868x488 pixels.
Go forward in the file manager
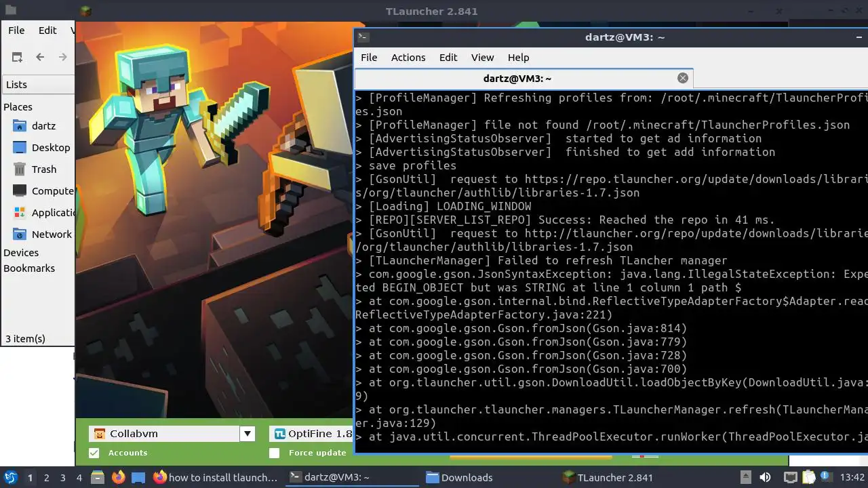click(x=63, y=58)
